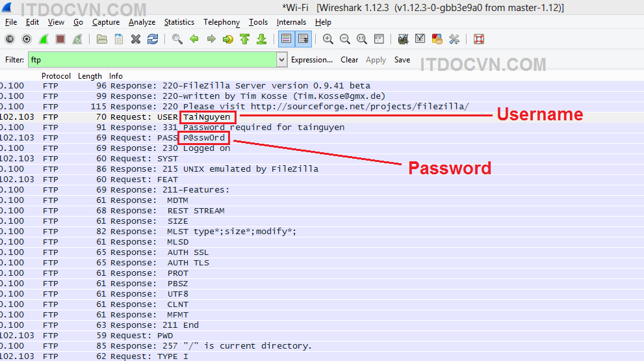
Task: Open the Statistics menu
Action: pos(179,22)
